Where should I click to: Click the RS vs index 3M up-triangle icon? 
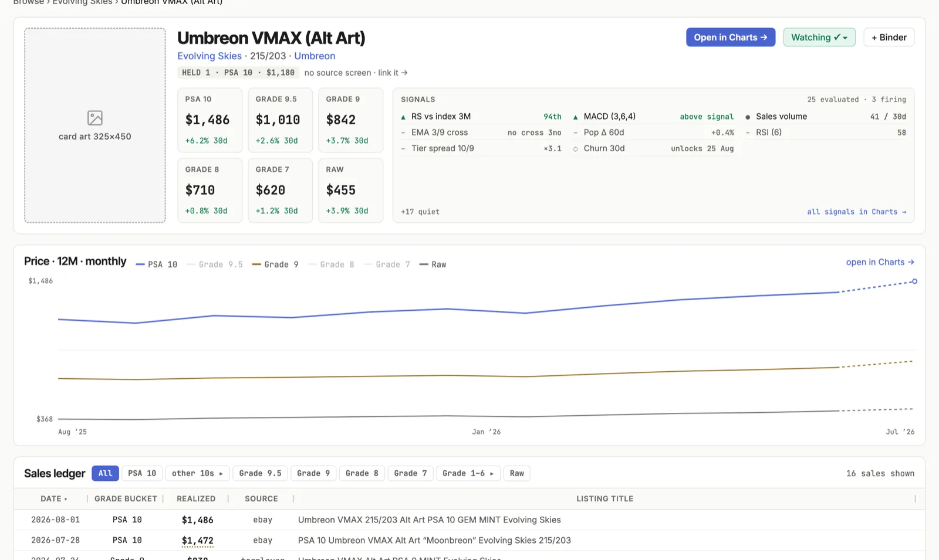click(x=403, y=117)
